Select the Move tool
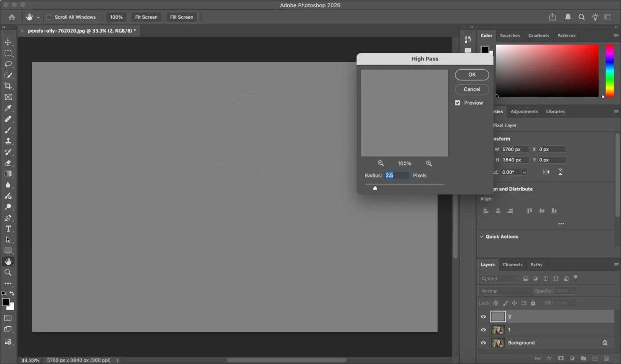 (x=8, y=42)
